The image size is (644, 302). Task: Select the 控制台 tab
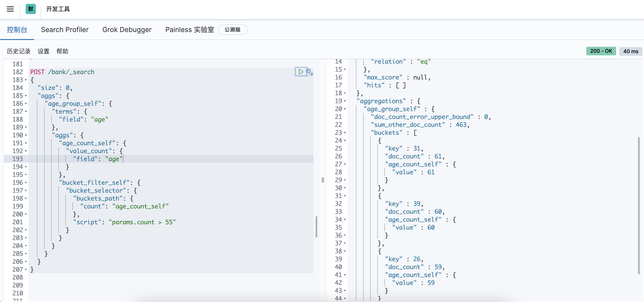coord(17,29)
